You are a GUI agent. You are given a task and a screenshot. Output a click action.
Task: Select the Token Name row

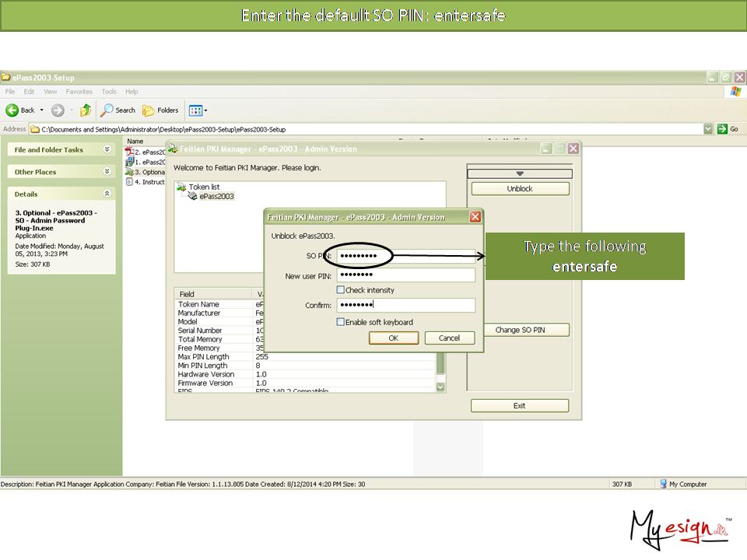click(x=305, y=304)
